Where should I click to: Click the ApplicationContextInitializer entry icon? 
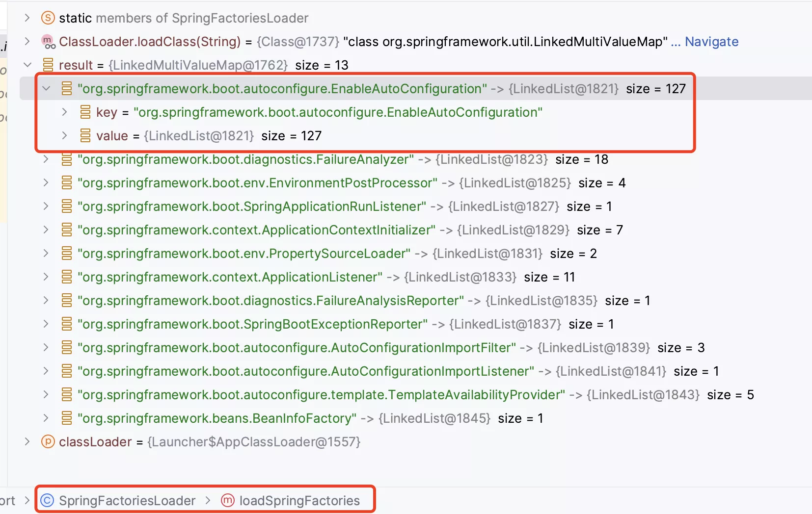(x=67, y=230)
